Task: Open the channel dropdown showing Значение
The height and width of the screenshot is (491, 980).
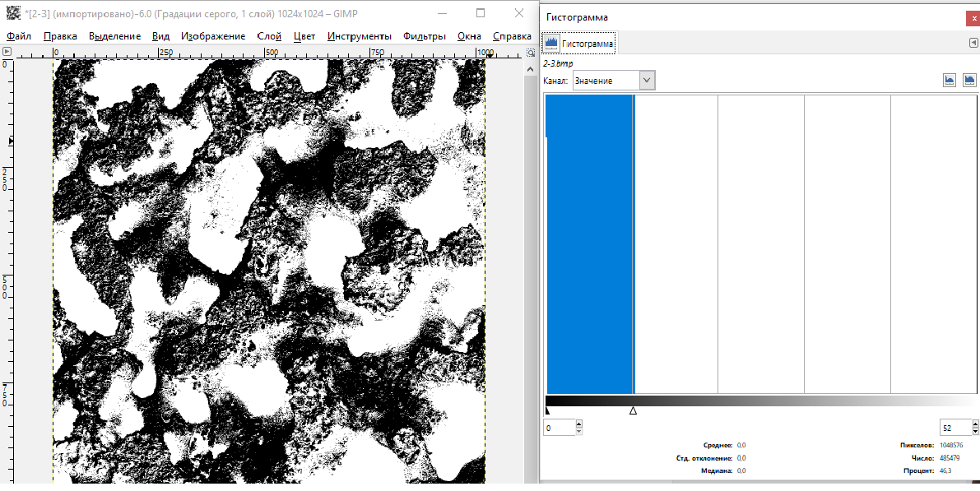Action: (x=614, y=80)
